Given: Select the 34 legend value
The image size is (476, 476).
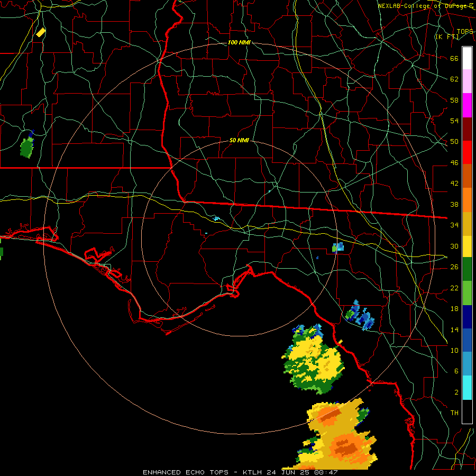Looking at the screenshot, I should pyautogui.click(x=454, y=225).
